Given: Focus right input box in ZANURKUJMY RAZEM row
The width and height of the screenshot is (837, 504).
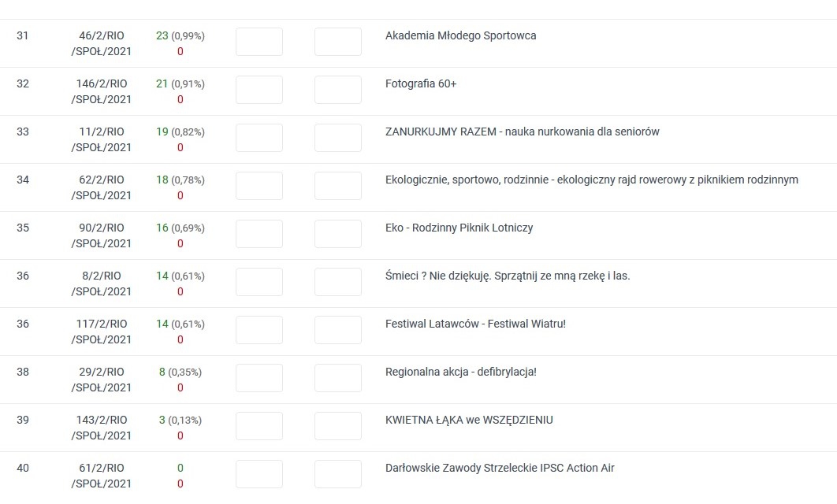Looking at the screenshot, I should pos(338,138).
